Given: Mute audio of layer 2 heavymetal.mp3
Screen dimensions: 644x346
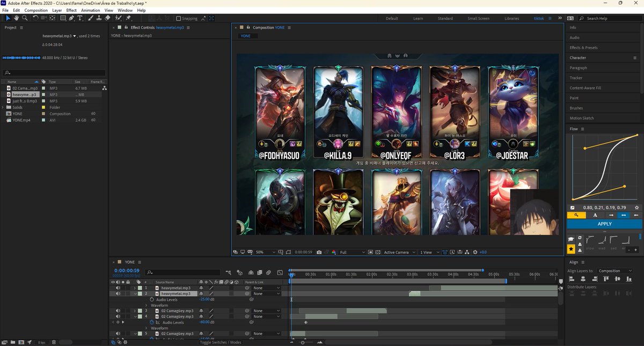Looking at the screenshot, I should pos(118,294).
